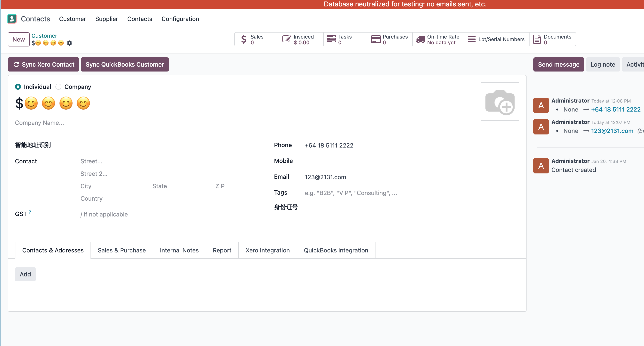Click the Invoiced pencil-edit icon
The image size is (644, 346).
coord(287,39)
